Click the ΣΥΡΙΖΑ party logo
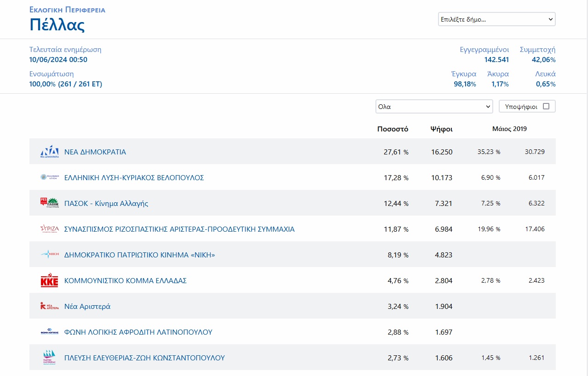 click(49, 229)
